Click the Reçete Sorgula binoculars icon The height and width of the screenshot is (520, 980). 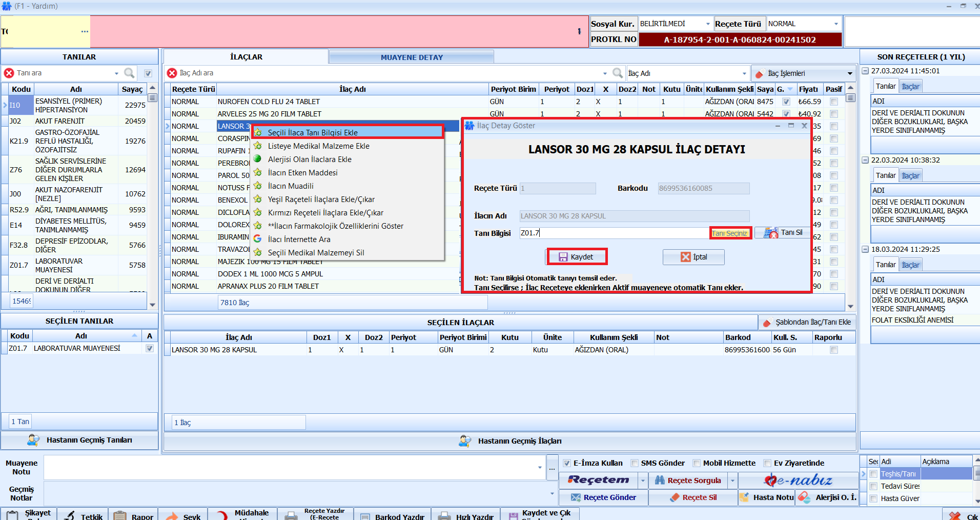[x=660, y=481]
